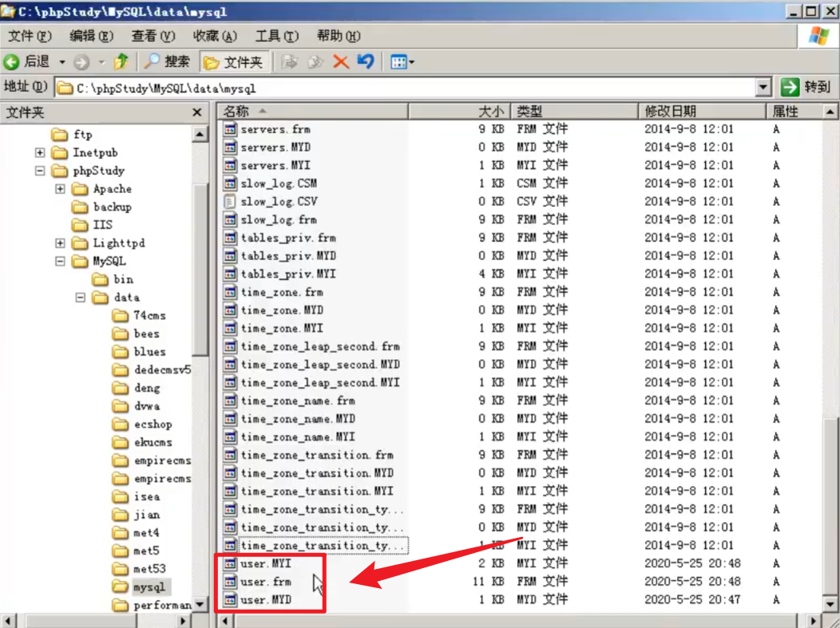Click the address bar path field

(x=399, y=88)
